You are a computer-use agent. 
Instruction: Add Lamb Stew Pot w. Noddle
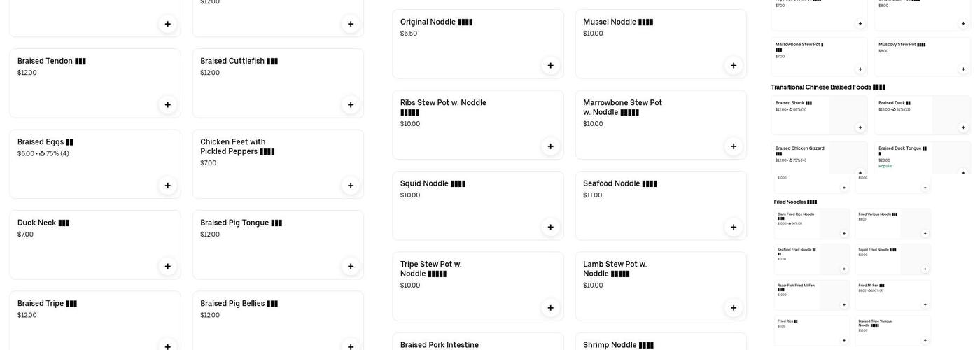click(x=734, y=308)
